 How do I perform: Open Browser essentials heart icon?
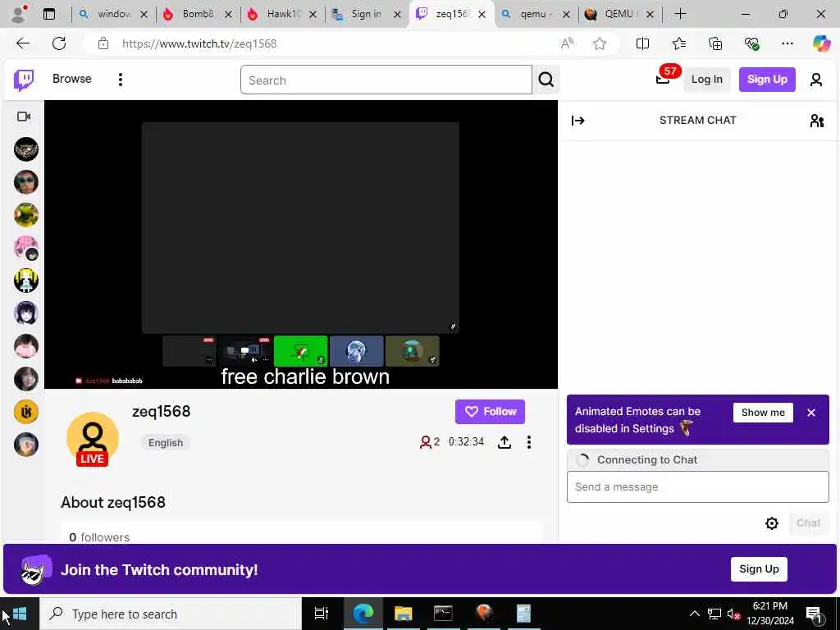pos(751,44)
